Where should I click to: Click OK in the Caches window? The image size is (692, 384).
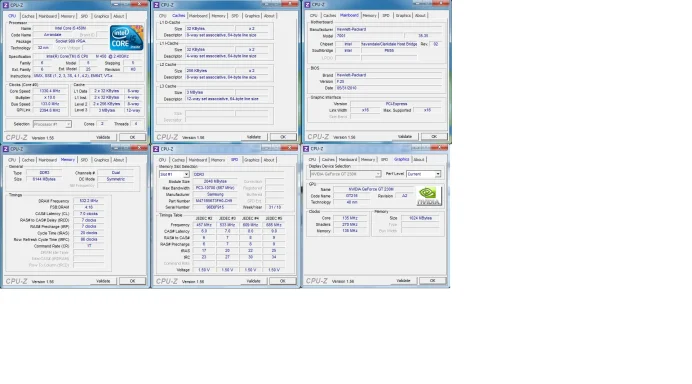282,137
